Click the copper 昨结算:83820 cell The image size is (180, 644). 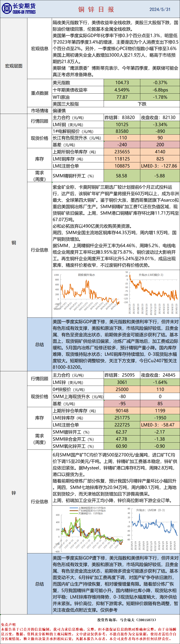click(x=122, y=117)
